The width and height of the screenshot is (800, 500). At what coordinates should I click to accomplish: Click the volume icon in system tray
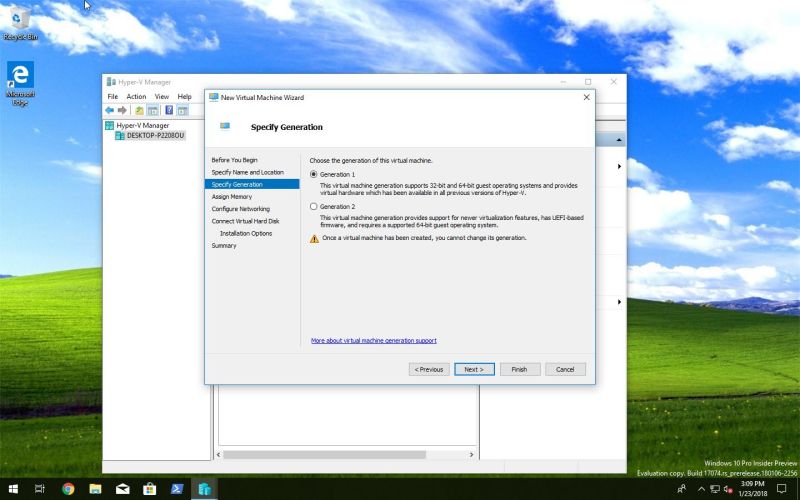coord(728,489)
